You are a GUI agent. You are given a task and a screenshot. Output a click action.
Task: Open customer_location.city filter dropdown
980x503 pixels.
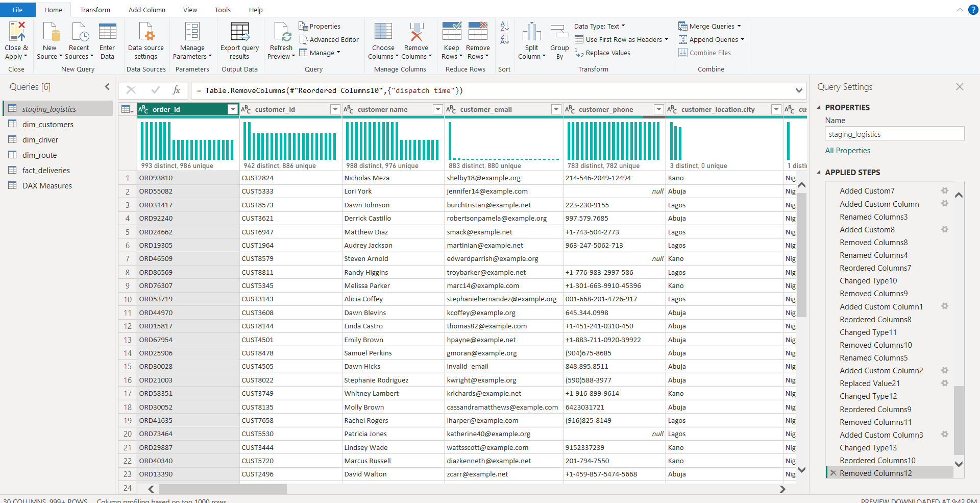[776, 109]
